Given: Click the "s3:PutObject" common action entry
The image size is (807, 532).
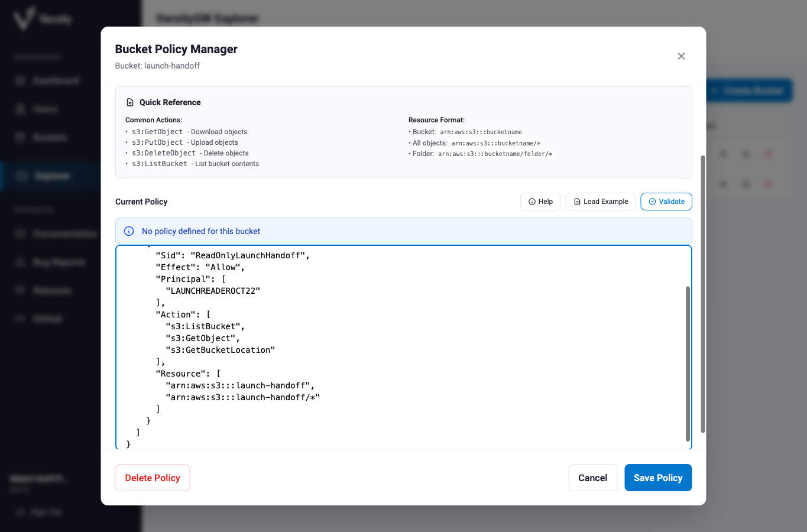Looking at the screenshot, I should [157, 142].
